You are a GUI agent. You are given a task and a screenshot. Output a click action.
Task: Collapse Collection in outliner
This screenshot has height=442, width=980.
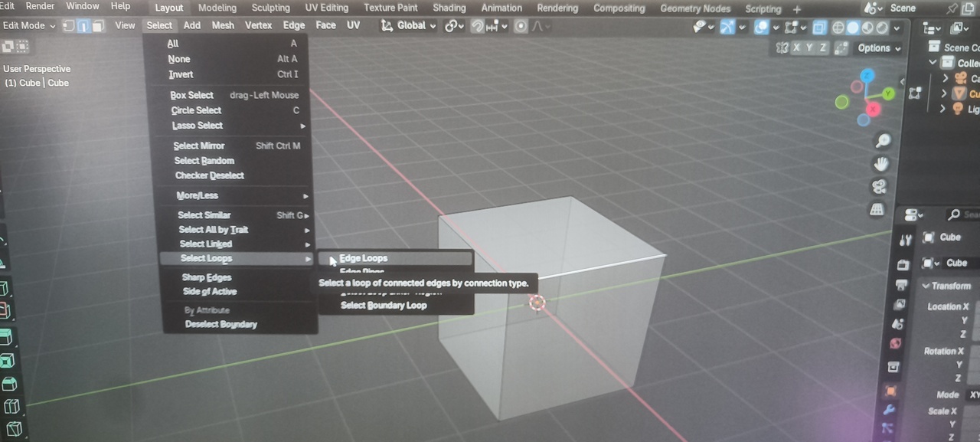pos(933,62)
